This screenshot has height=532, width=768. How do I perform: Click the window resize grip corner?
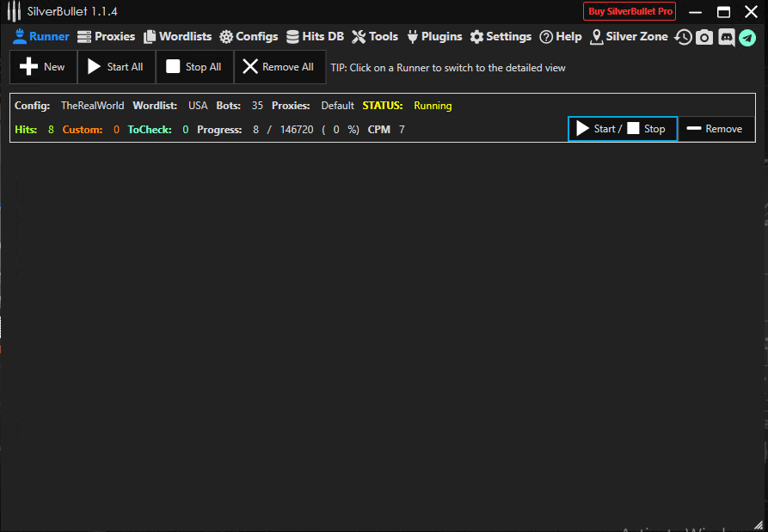pyautogui.click(x=759, y=524)
